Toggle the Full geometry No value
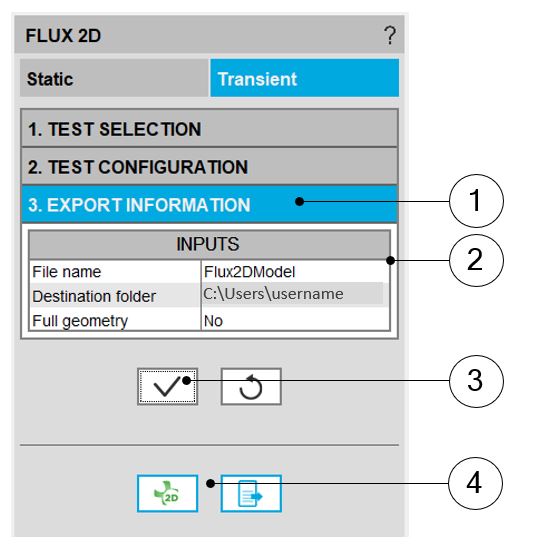Image resolution: width=540 pixels, height=556 pixels. click(295, 321)
